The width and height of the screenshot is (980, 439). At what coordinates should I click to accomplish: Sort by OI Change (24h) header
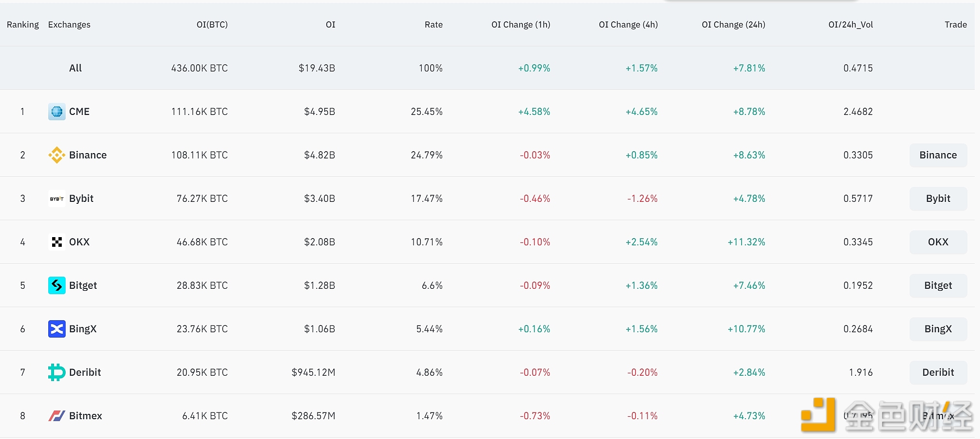tap(733, 25)
